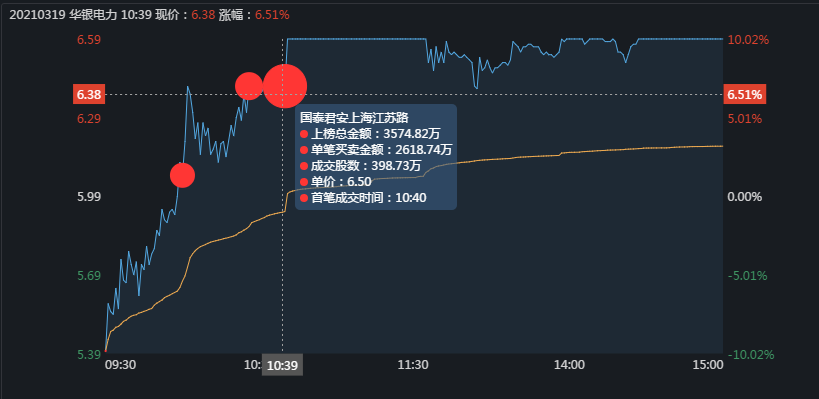This screenshot has width=819, height=399.
Task: Click the 6.38 current price tag
Action: 90,95
